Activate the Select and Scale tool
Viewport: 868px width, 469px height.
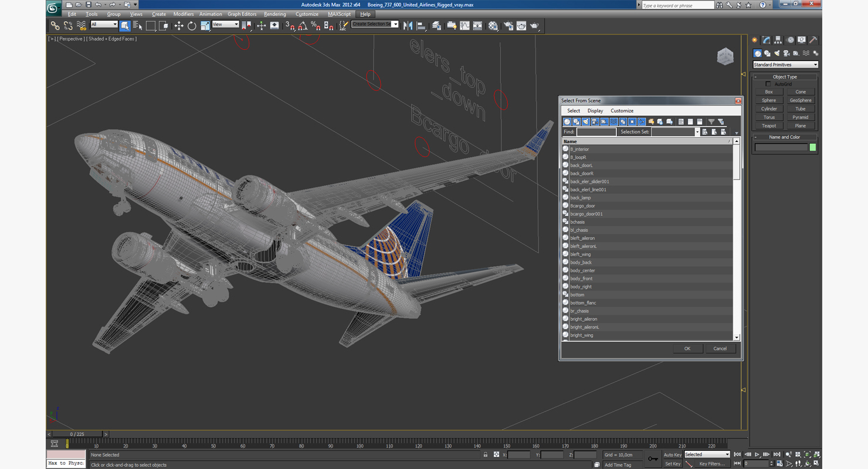[205, 25]
